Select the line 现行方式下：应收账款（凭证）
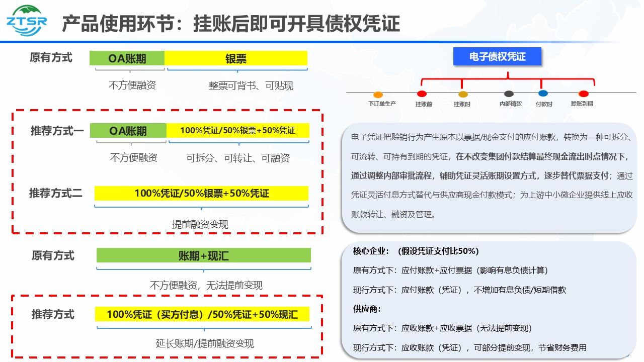The image size is (644, 362). pyautogui.click(x=469, y=348)
